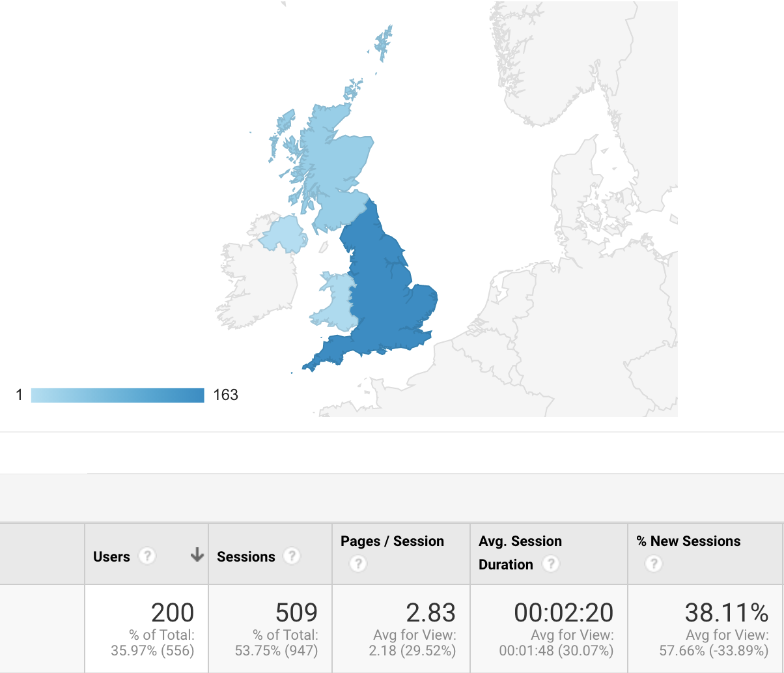Click the help icon under Pages / Session
The width and height of the screenshot is (784, 673).
click(357, 564)
